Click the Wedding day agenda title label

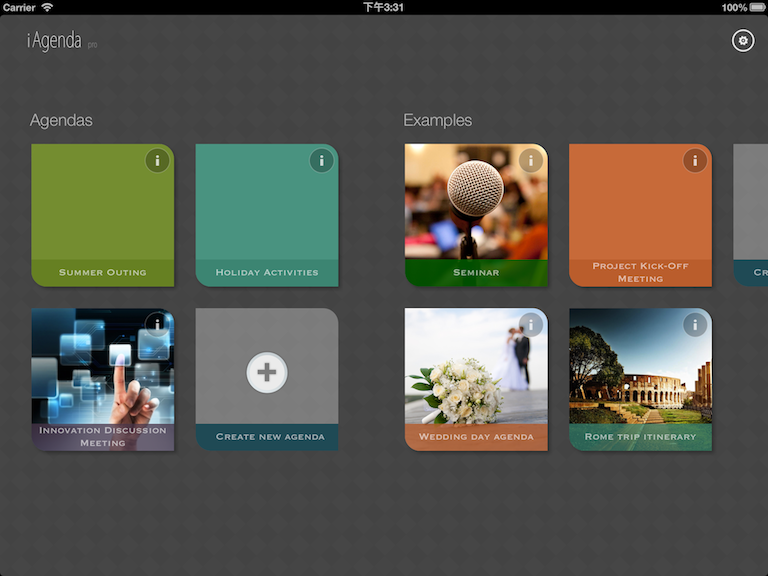coord(476,437)
